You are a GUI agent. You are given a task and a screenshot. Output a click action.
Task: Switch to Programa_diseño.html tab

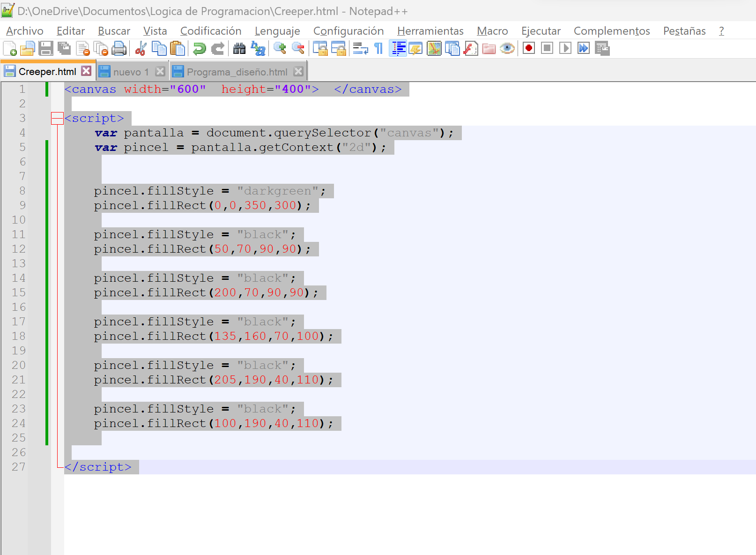click(x=237, y=72)
